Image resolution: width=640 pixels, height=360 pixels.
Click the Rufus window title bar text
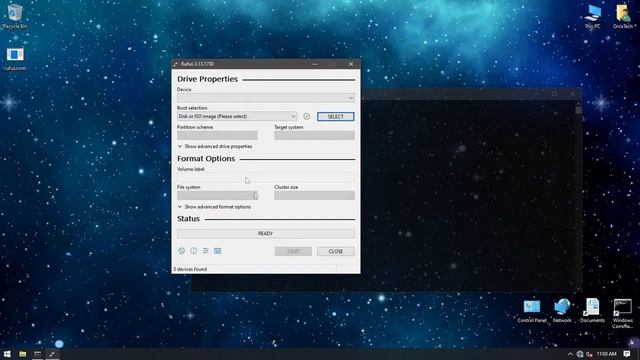pyautogui.click(x=197, y=64)
